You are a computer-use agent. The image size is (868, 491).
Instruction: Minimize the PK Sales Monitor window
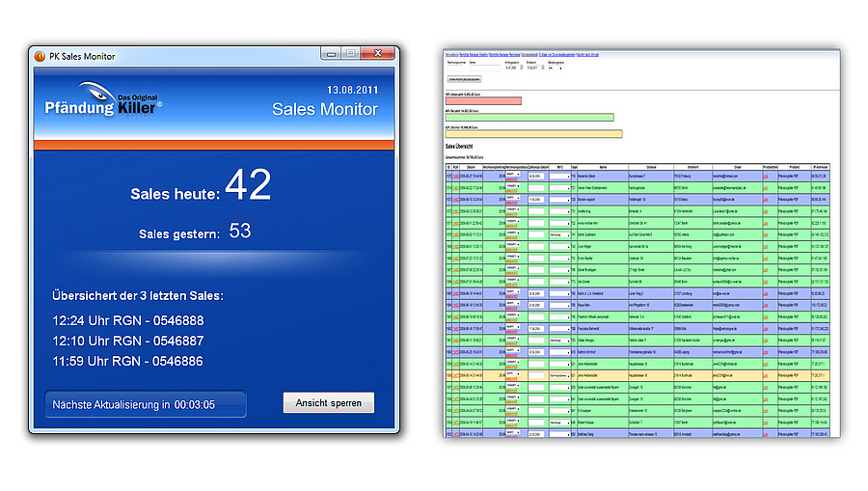click(325, 54)
